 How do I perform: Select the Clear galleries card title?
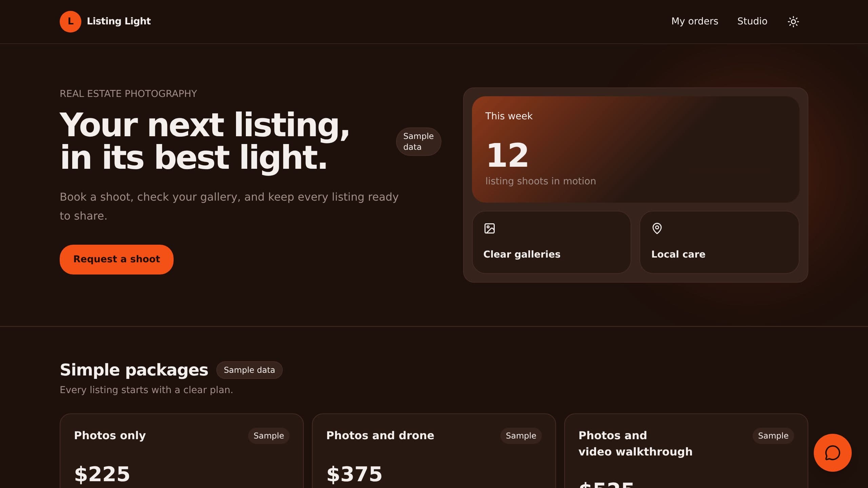[x=521, y=254]
